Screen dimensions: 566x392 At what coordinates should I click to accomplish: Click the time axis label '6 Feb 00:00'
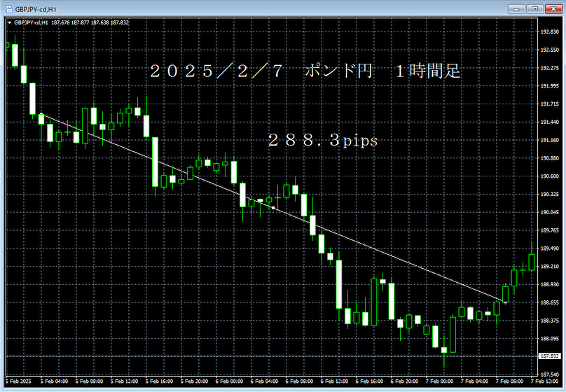pyautogui.click(x=229, y=381)
